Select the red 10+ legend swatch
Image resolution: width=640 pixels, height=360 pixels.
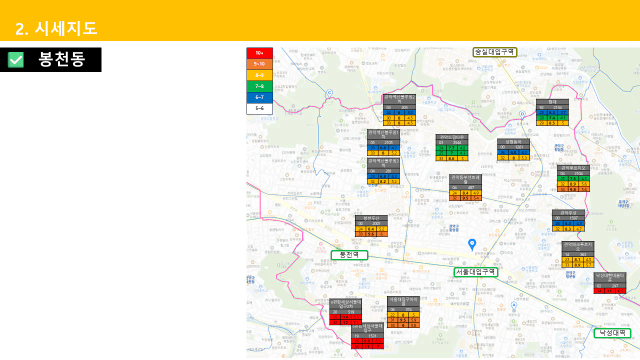[260, 53]
